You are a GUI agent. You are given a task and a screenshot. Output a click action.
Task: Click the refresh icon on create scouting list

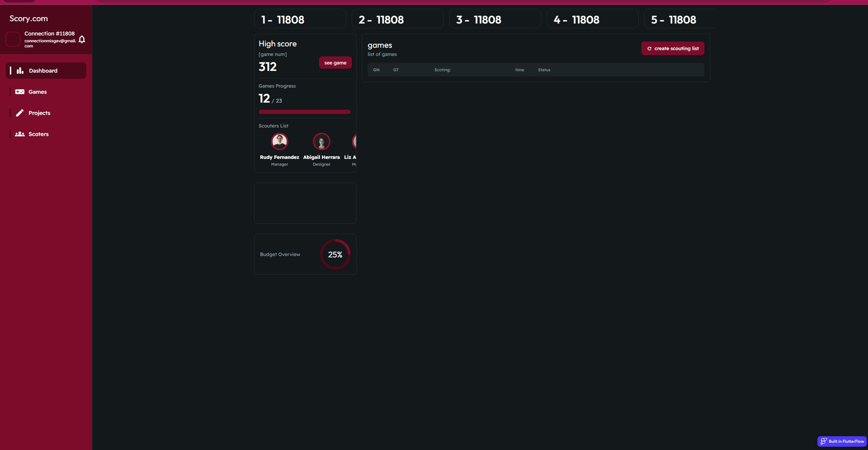[x=649, y=48]
